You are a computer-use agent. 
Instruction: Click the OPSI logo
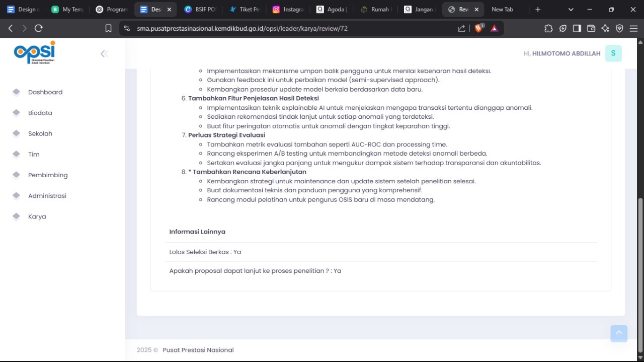click(x=34, y=53)
